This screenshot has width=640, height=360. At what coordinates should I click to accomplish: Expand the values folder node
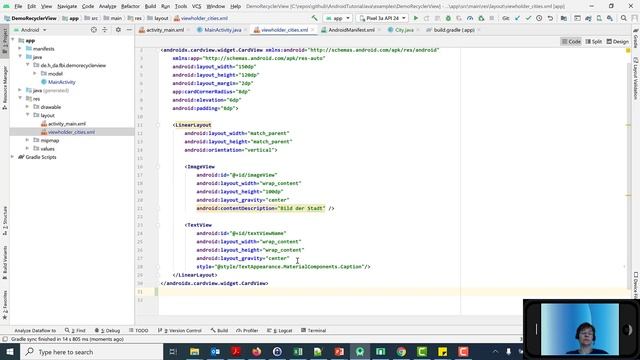(x=27, y=149)
